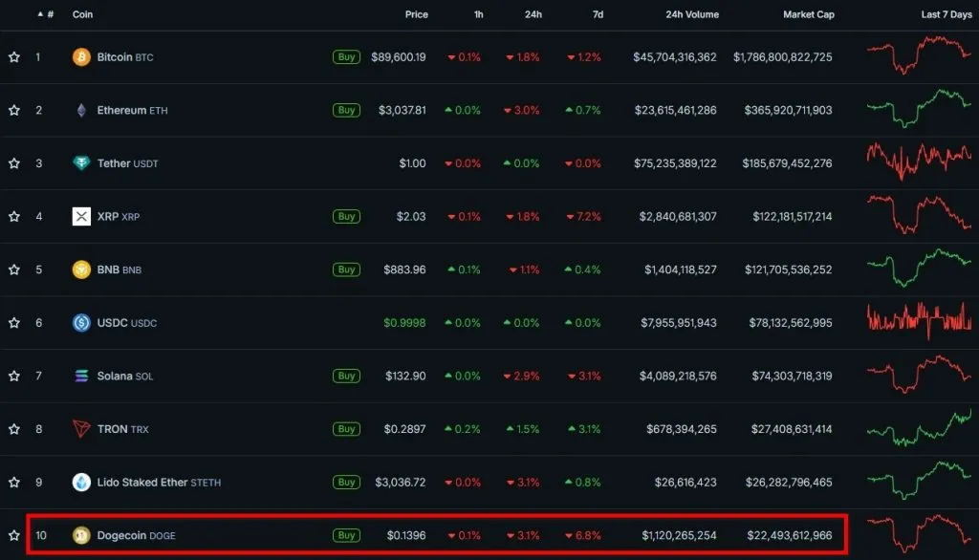View Ethereum 7-day sparkline chart
979x560 pixels.
[x=919, y=108]
